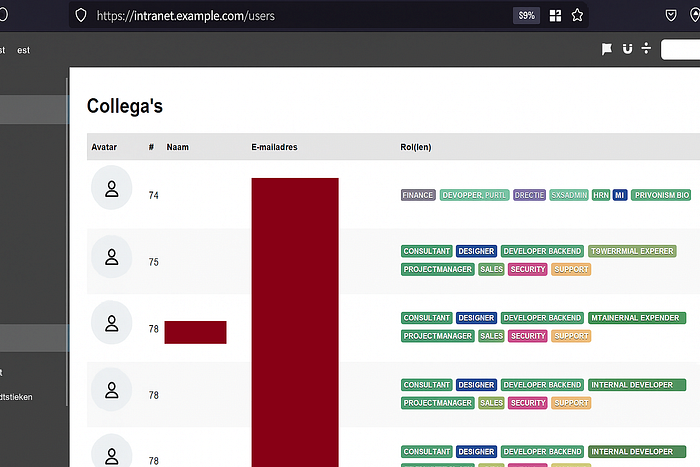Select the first INTERNAL DEVELOPER role badge

pos(637,385)
